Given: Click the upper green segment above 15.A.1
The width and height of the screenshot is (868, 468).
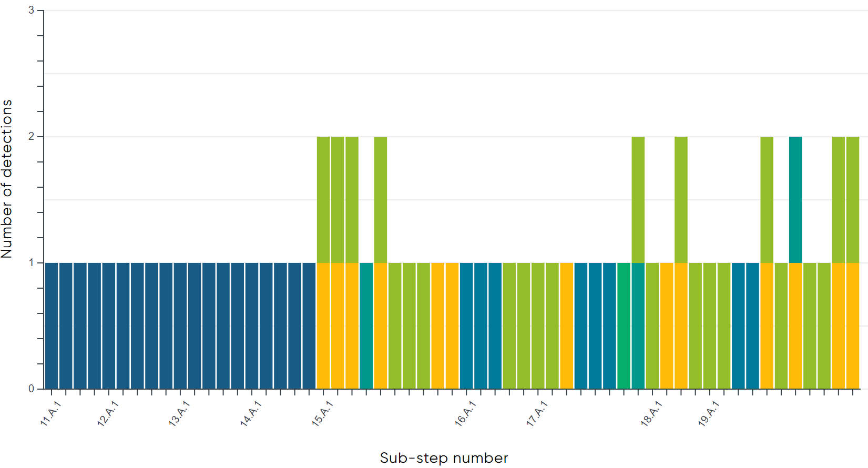Looking at the screenshot, I should tap(323, 200).
